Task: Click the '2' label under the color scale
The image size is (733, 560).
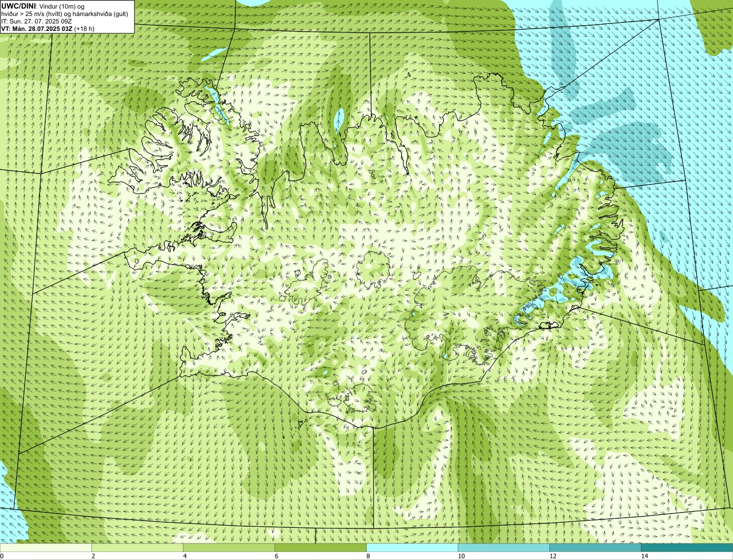Action: [93, 556]
